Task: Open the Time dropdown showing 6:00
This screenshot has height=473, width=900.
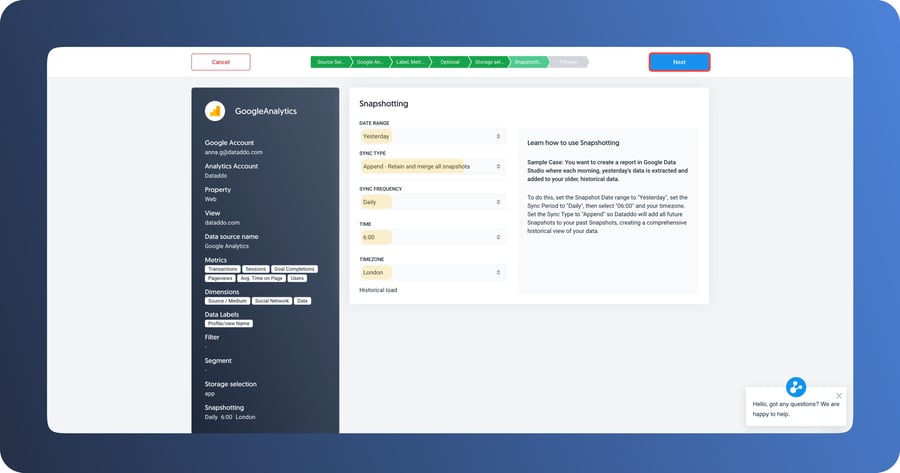Action: pyautogui.click(x=433, y=237)
